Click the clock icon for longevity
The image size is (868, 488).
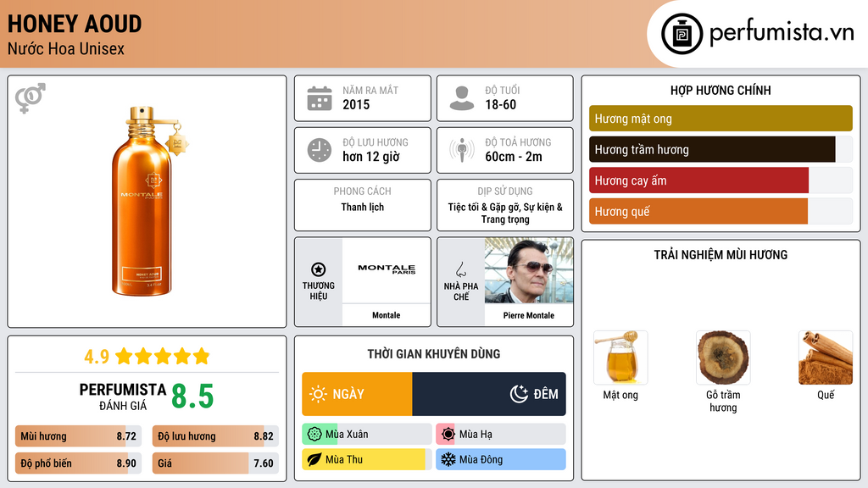319,150
